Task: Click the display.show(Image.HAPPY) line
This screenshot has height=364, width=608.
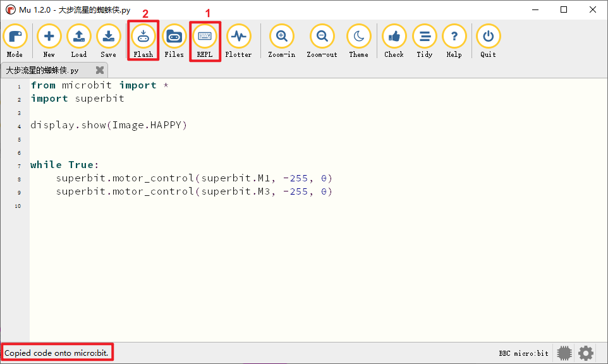Action: coord(109,125)
